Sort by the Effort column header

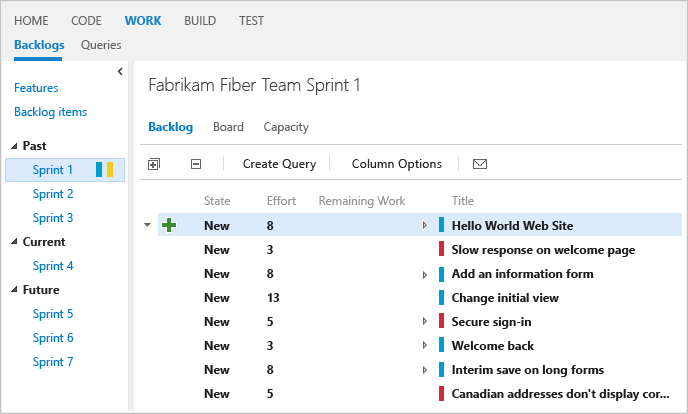coord(281,201)
